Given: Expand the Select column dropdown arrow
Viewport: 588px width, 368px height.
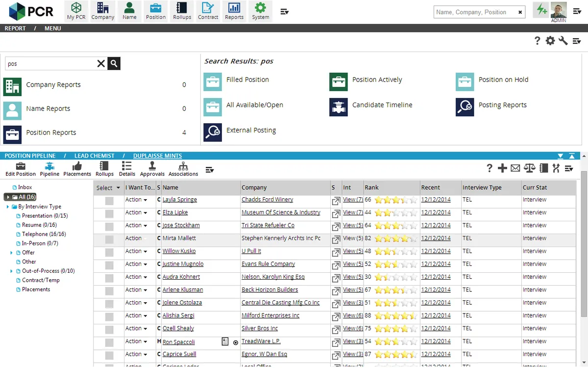Looking at the screenshot, I should pyautogui.click(x=118, y=188).
